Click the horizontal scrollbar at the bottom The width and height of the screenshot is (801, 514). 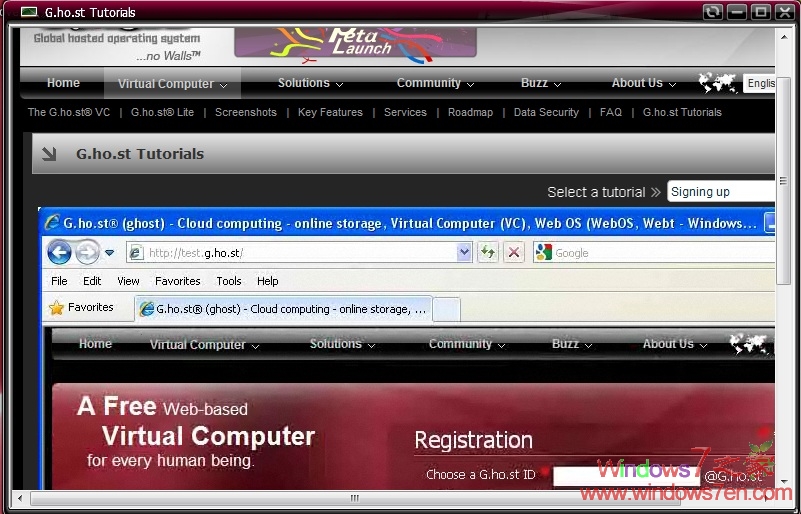tap(353, 498)
